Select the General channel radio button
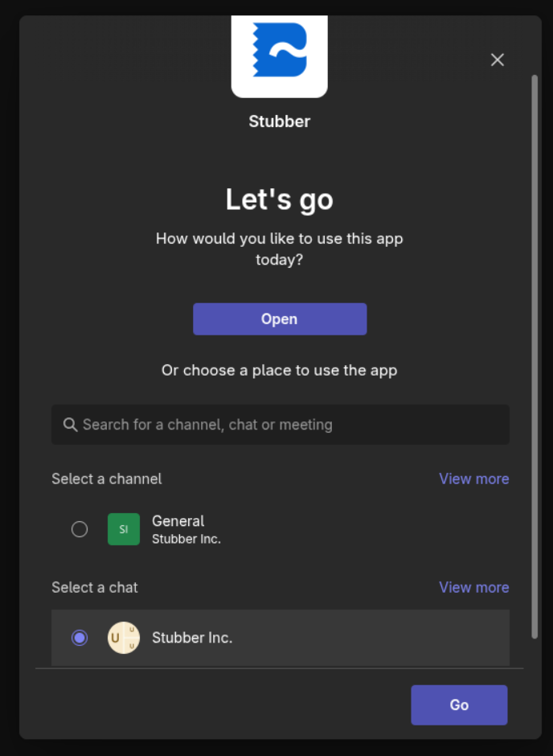Viewport: 553px width, 756px height. click(x=80, y=529)
